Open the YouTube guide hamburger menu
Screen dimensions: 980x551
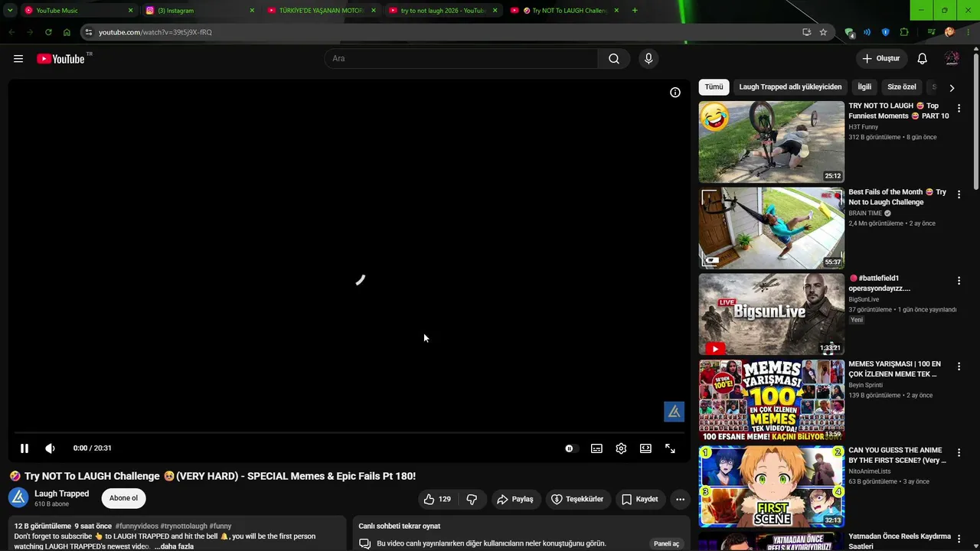point(18,59)
